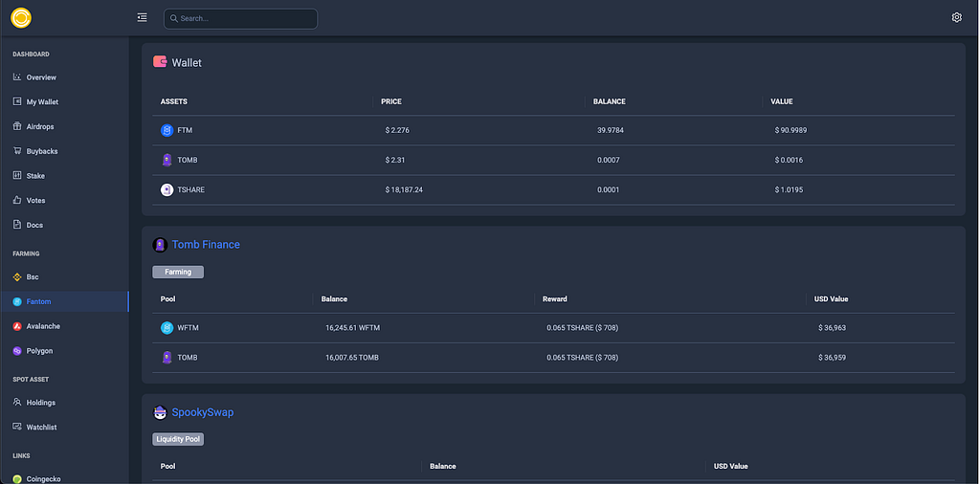The image size is (980, 484).
Task: Click the SpookySwap logo icon
Action: [160, 413]
